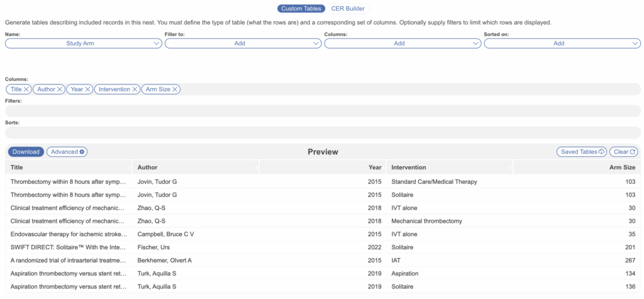
Task: Open the Name dropdown showing Study Arm
Action: 84,43
